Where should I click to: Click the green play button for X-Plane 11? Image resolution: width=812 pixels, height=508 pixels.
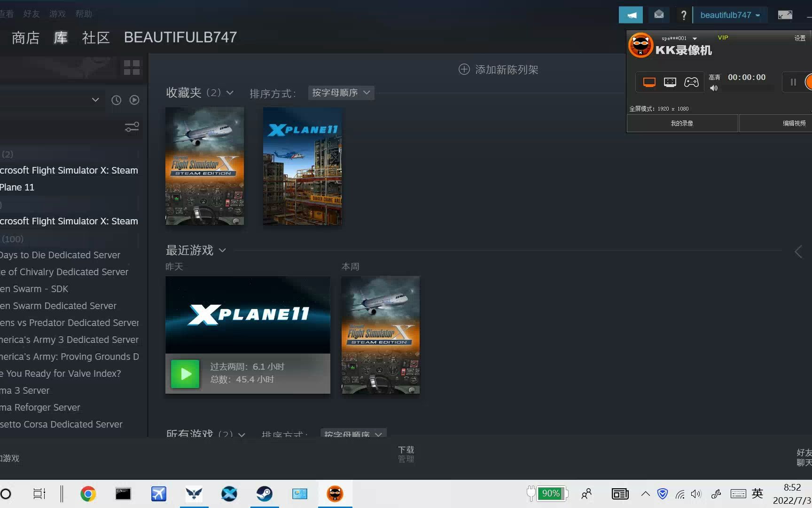(185, 374)
